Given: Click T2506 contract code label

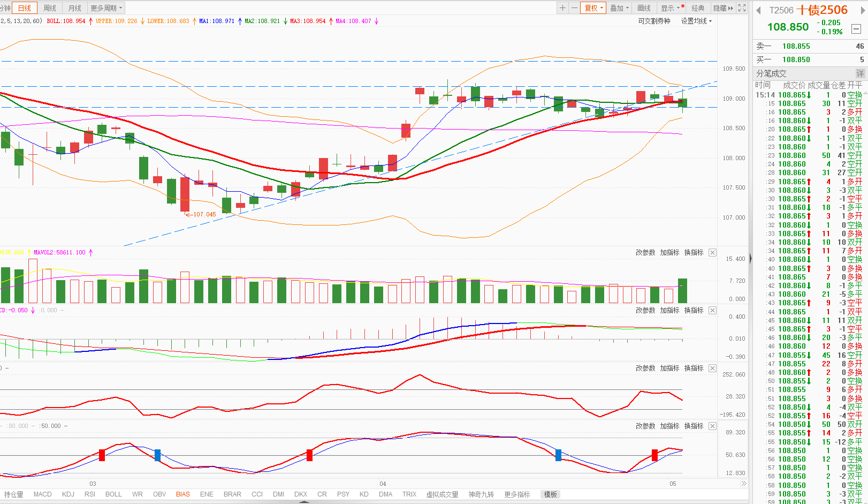Looking at the screenshot, I should [x=781, y=10].
